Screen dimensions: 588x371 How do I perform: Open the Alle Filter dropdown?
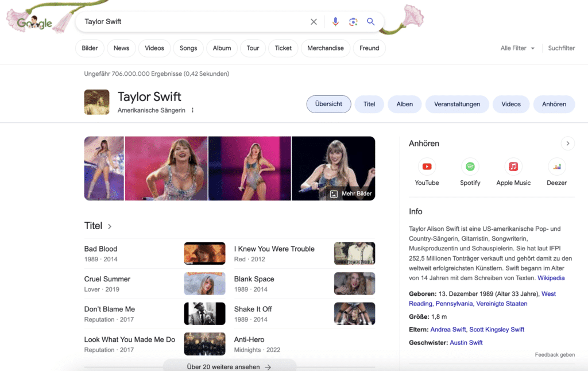[517, 48]
